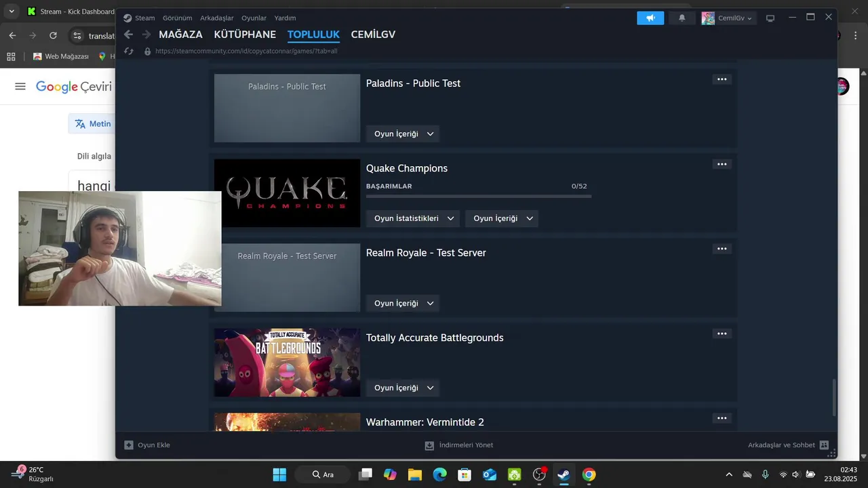Click the Web Mağazası bookmark
Image resolution: width=868 pixels, height=488 pixels.
60,56
